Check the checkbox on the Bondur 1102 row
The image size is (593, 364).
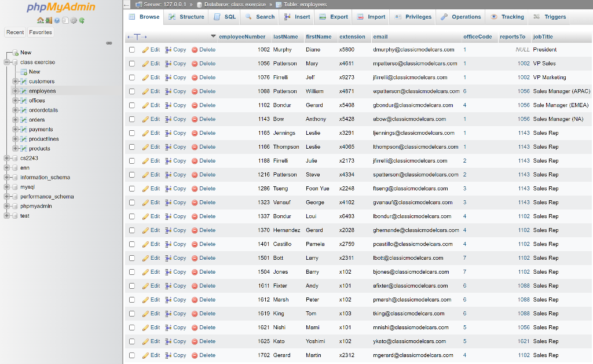click(131, 105)
